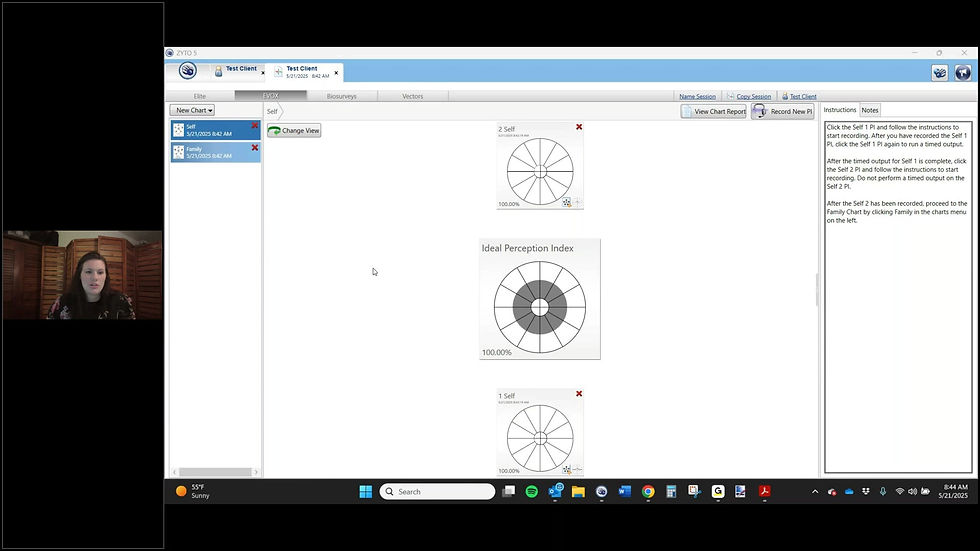
Task: Open Spotify from the taskbar
Action: (x=532, y=492)
